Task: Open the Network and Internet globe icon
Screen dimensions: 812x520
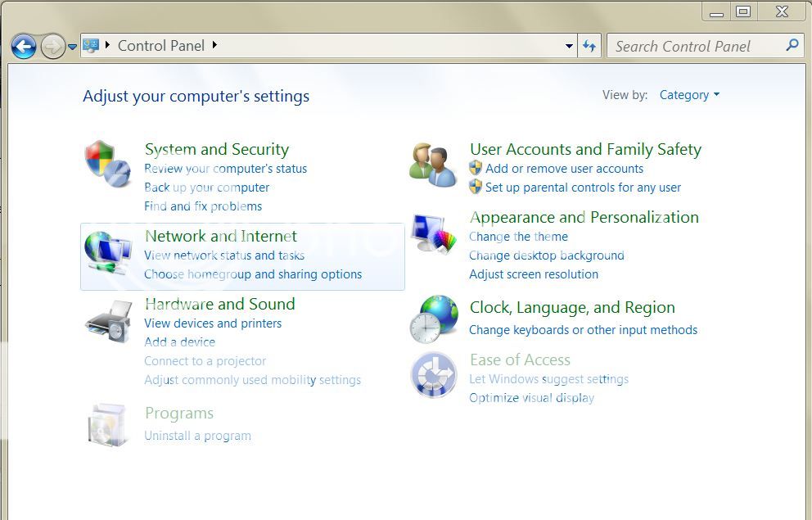Action: point(108,253)
